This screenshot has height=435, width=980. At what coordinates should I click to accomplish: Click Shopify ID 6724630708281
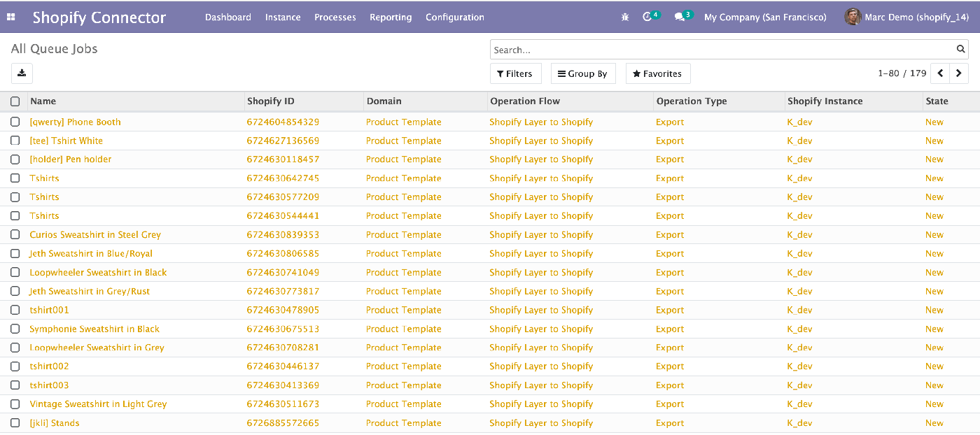(283, 348)
